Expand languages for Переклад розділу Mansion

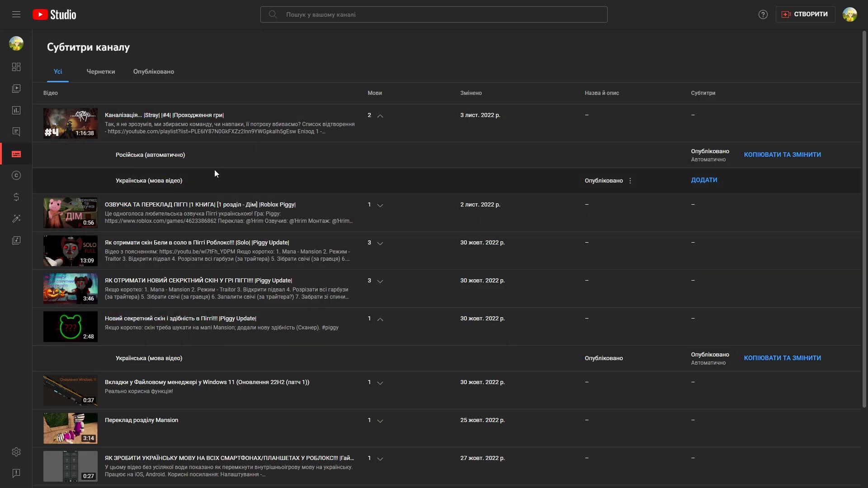[380, 421]
